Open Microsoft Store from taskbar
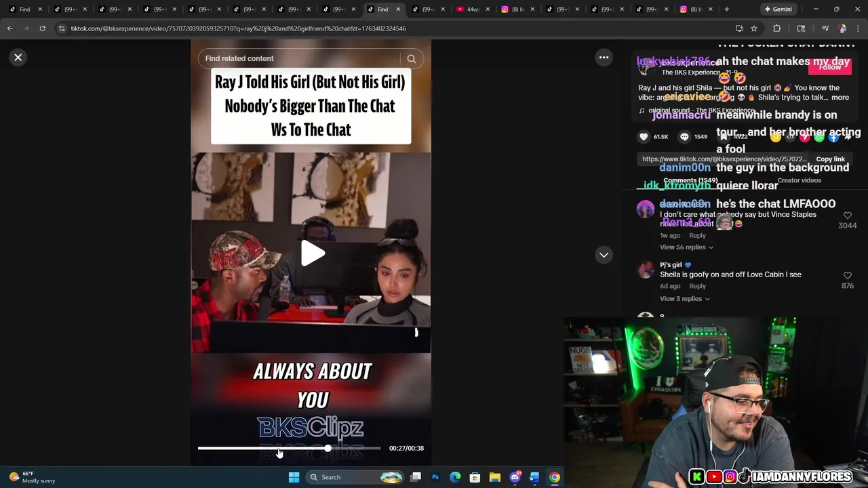This screenshot has width=868, height=488. click(x=475, y=477)
